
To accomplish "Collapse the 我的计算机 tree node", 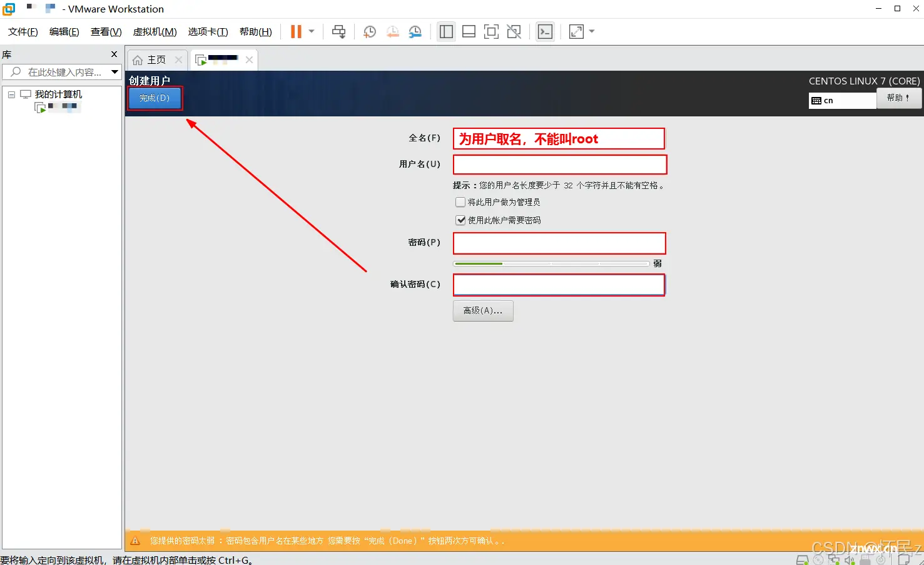I will click(11, 94).
